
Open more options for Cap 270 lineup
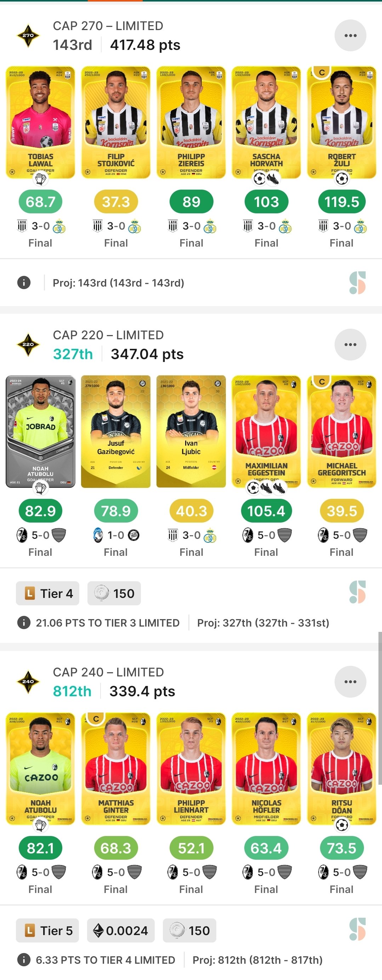(350, 35)
